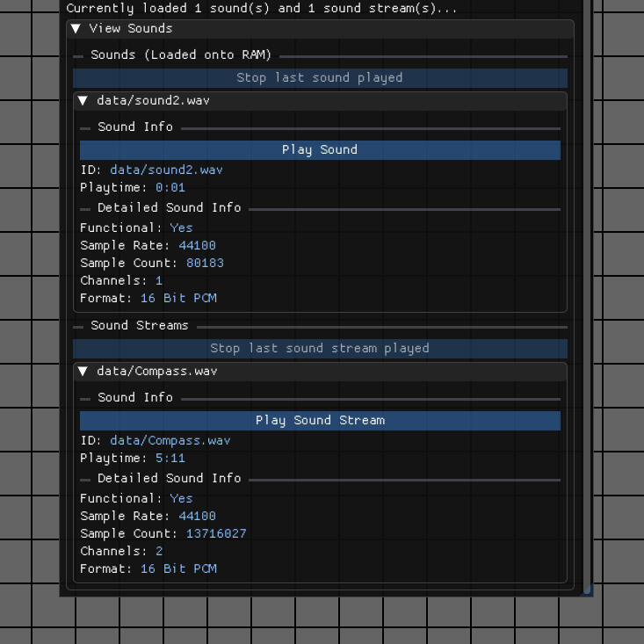Click the Functional Yes value under Compass.wav

[181, 498]
